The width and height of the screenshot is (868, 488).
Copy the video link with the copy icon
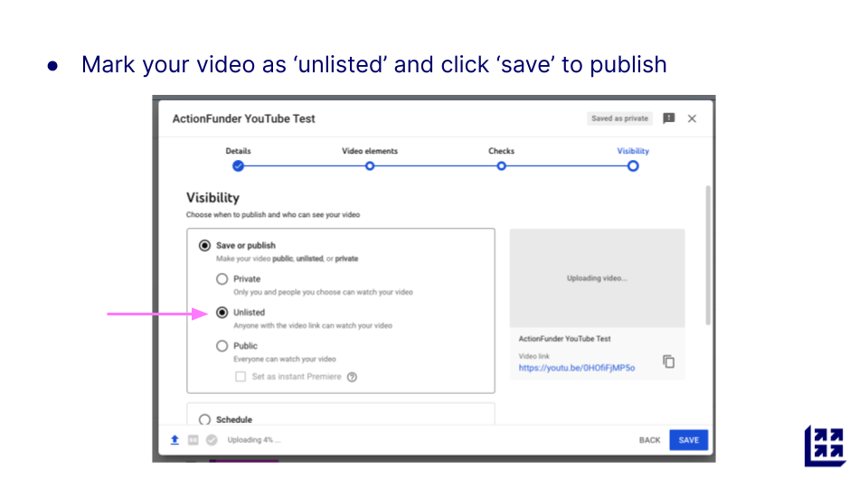point(669,361)
